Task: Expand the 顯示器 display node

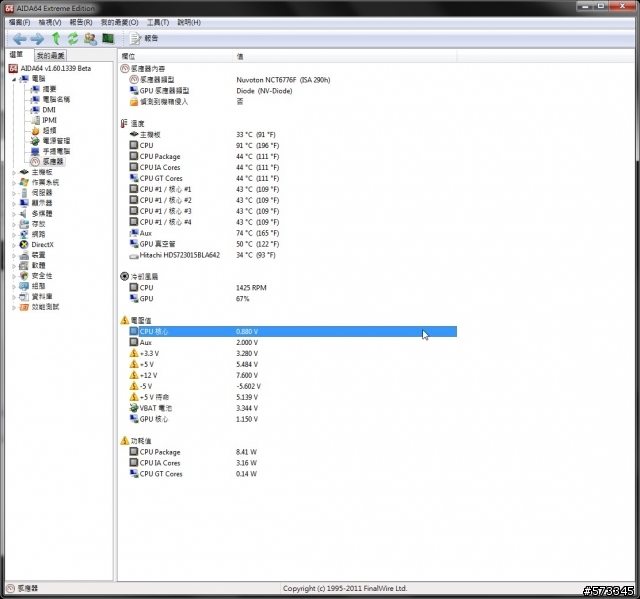Action: pyautogui.click(x=14, y=204)
